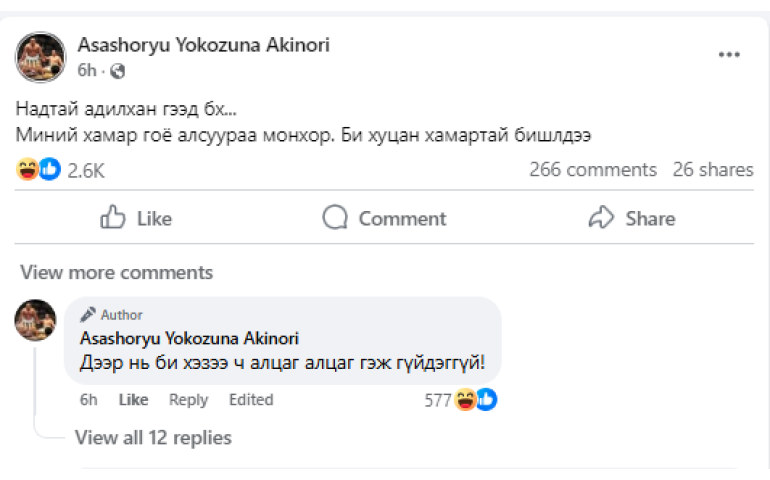Open post author name Asashoryu Yokozuna Akinori
This screenshot has width=770, height=480.
pyautogui.click(x=203, y=45)
